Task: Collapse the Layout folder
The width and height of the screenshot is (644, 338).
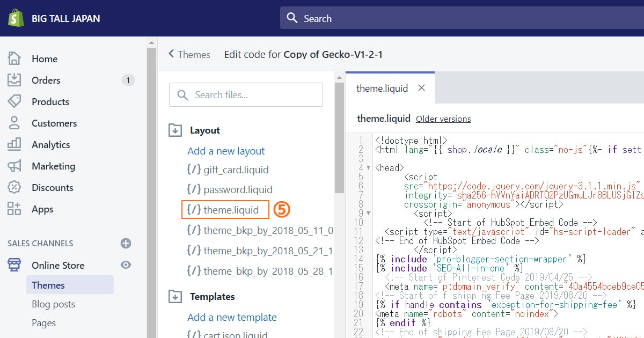Action: 175,130
